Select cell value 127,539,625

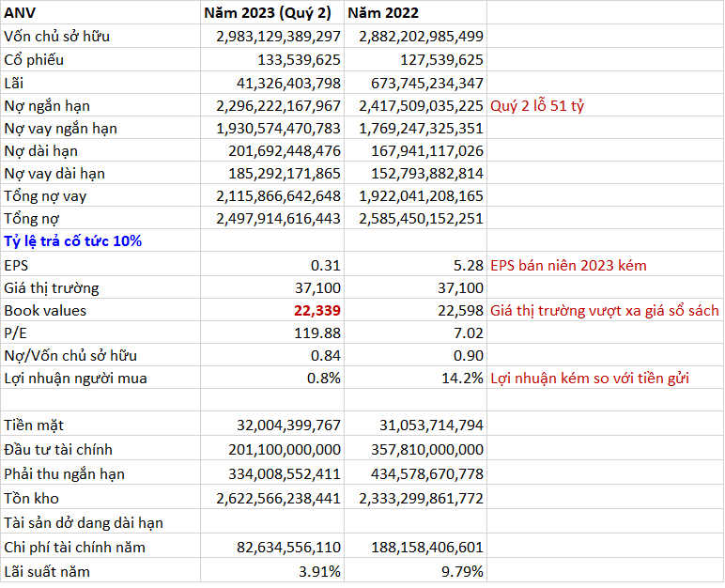(x=441, y=60)
